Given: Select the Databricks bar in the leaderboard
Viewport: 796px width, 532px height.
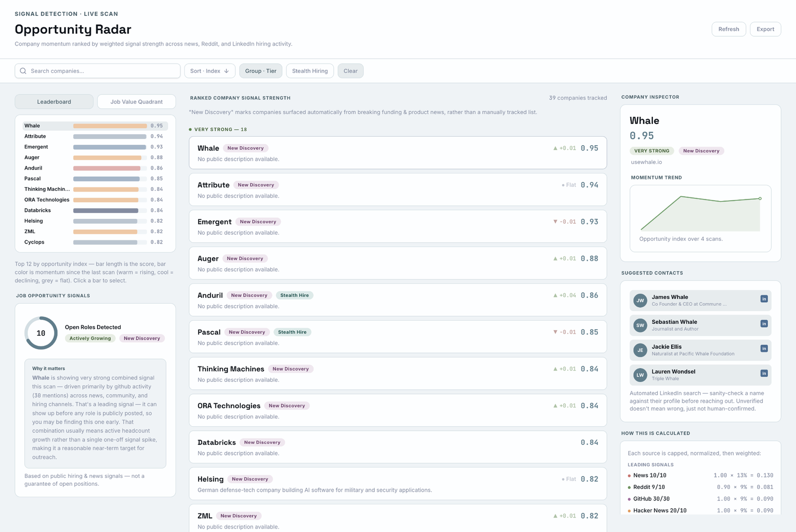Looking at the screenshot, I should 95,210.
